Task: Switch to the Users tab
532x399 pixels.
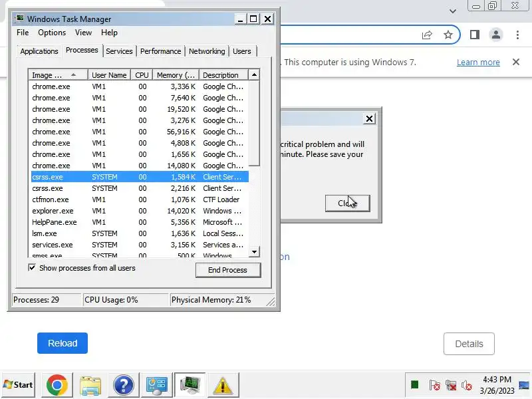Action: point(242,51)
